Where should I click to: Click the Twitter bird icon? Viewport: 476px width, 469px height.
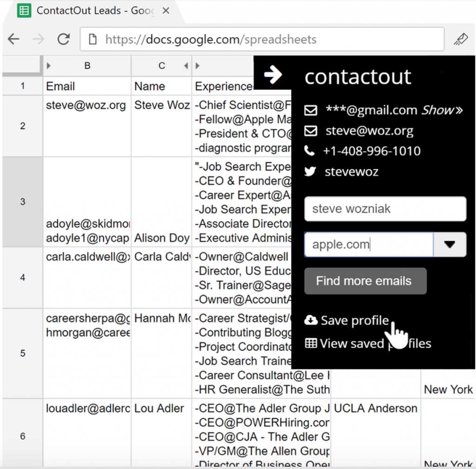pyautogui.click(x=310, y=172)
